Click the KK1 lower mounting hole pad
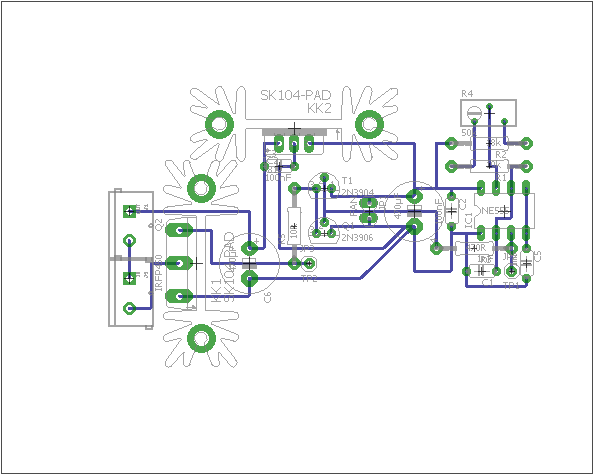 (202, 338)
